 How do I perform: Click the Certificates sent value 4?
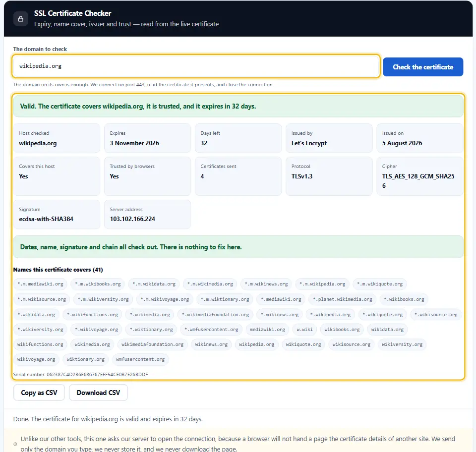click(x=202, y=176)
